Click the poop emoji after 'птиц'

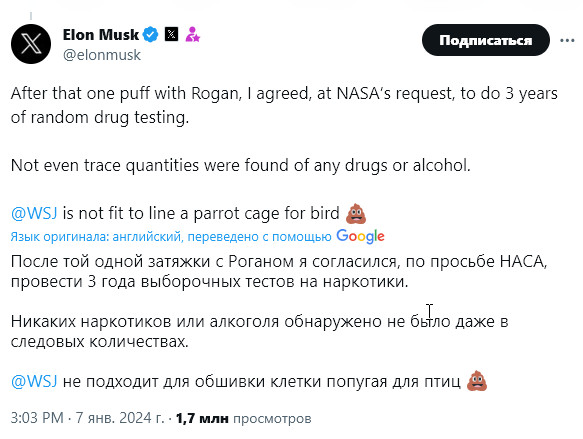pyautogui.click(x=477, y=381)
